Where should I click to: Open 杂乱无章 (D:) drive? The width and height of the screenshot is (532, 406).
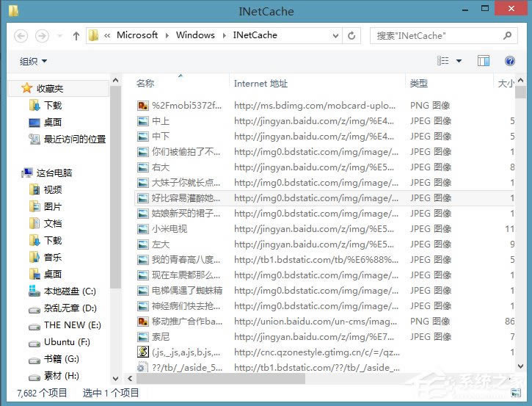coord(70,308)
